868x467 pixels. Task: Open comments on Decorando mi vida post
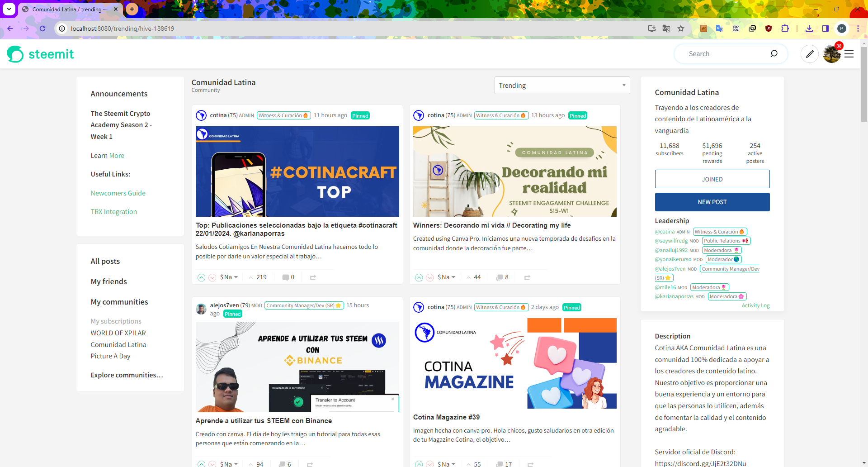[502, 277]
